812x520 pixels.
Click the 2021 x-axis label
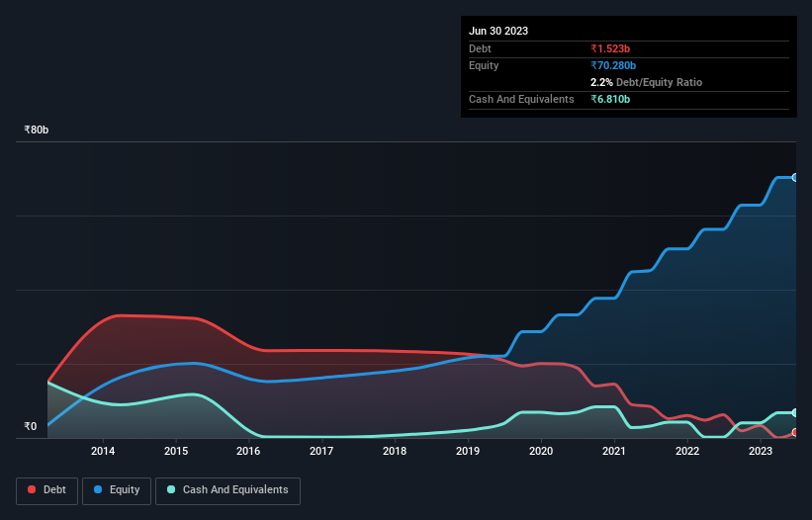tap(614, 451)
